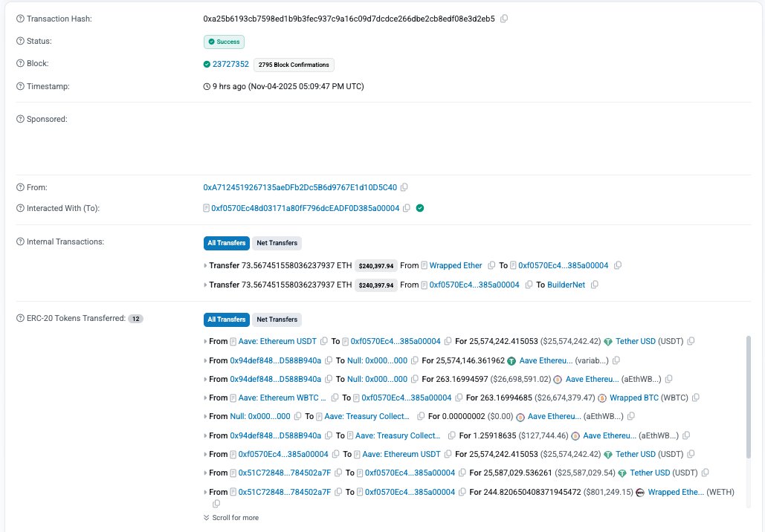Click the help icon beside Timestamp
Viewport: 765px width, 532px height.
pos(20,86)
